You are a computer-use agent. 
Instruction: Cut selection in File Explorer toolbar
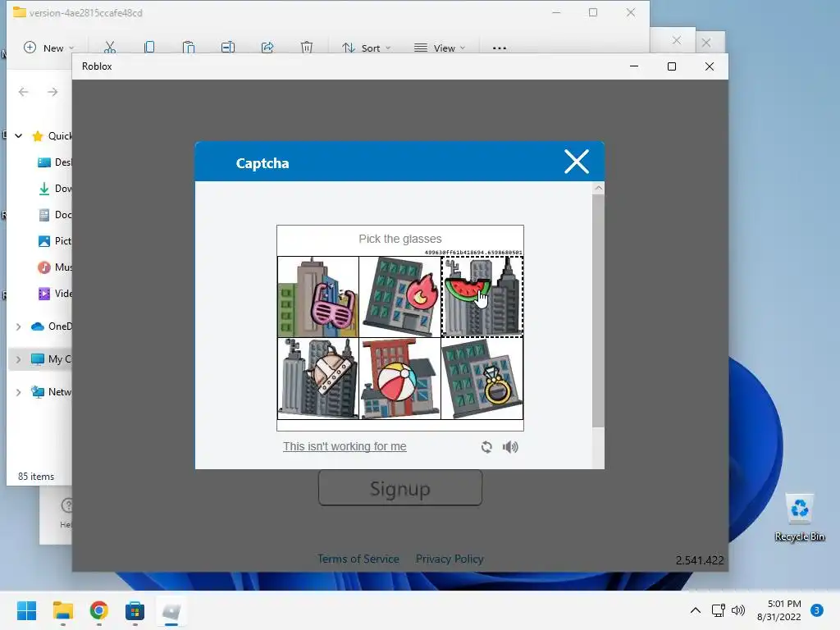(x=110, y=48)
